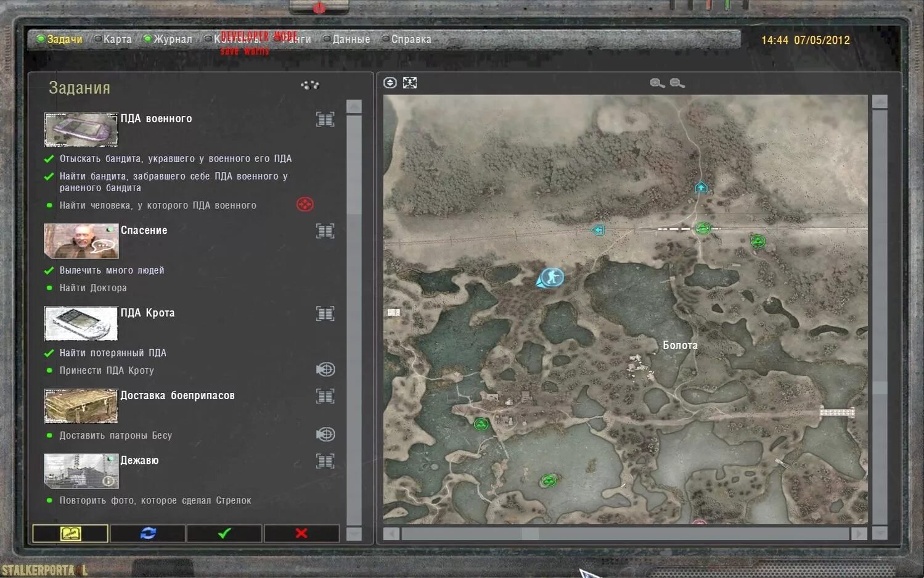Select objective Отыскать бандита, укравшего ПДА
The image size is (924, 578).
coord(176,159)
